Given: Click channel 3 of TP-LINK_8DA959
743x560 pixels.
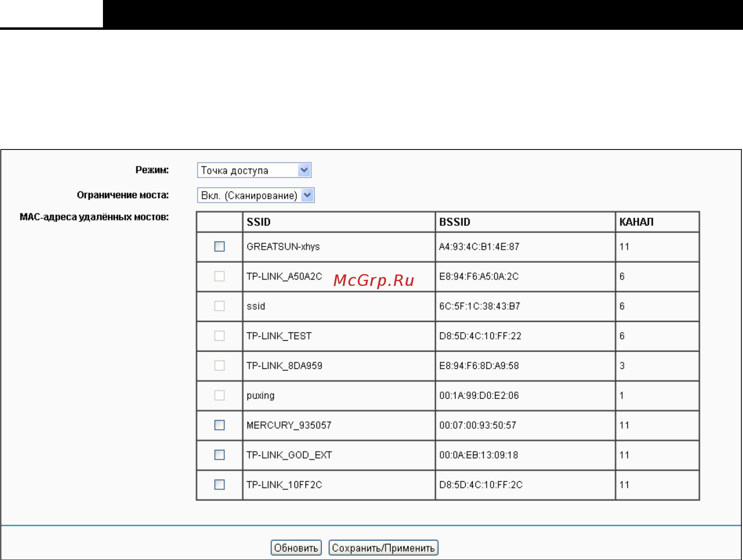Looking at the screenshot, I should coord(622,366).
